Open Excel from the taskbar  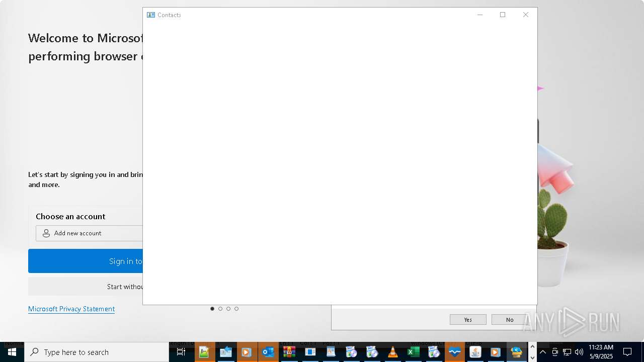(413, 352)
